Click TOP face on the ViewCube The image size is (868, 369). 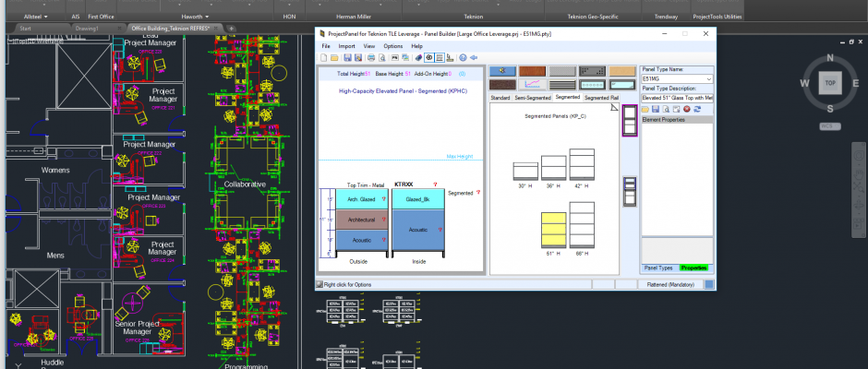click(830, 82)
